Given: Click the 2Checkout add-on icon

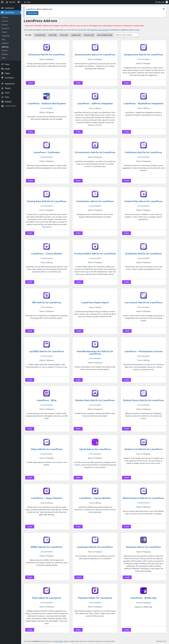Looking at the screenshot, I should [x=47, y=47].
